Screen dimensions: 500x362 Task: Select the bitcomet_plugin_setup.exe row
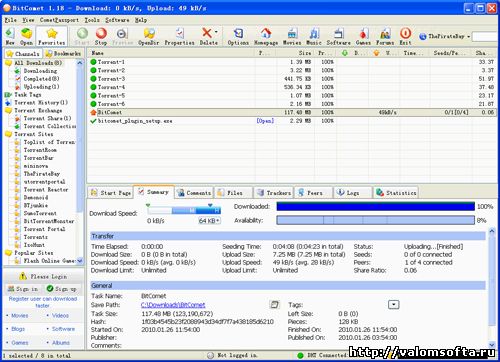tap(292, 121)
